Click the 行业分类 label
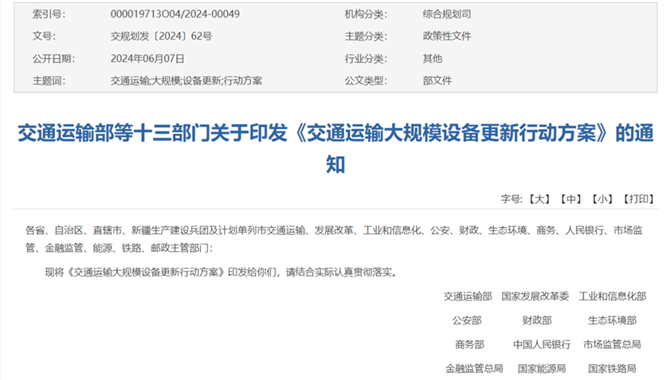Viewport: 670px width, 380px height. pyautogui.click(x=366, y=59)
